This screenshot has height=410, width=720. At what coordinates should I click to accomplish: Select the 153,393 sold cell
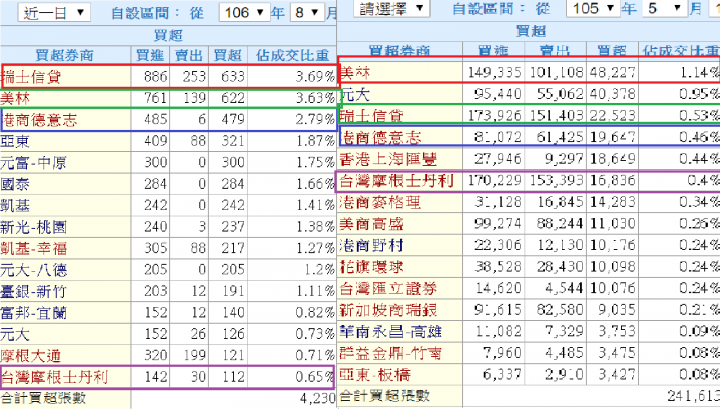tap(556, 180)
